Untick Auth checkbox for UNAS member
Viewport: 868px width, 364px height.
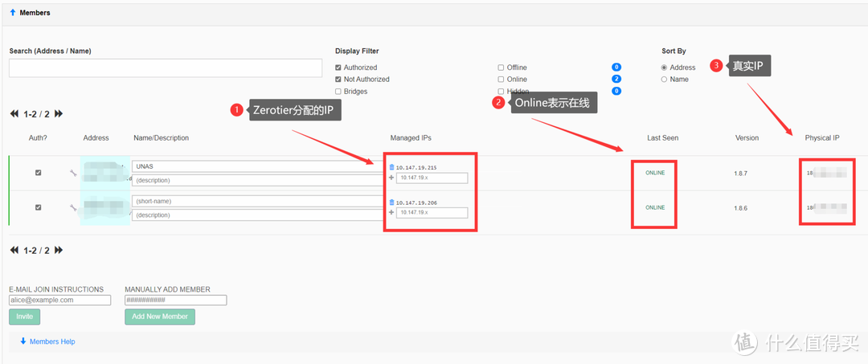(x=38, y=173)
